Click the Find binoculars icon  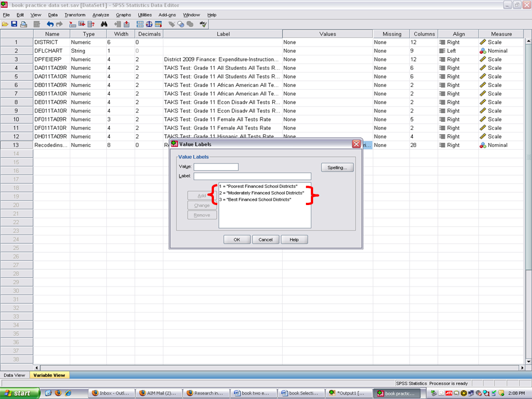coord(104,24)
